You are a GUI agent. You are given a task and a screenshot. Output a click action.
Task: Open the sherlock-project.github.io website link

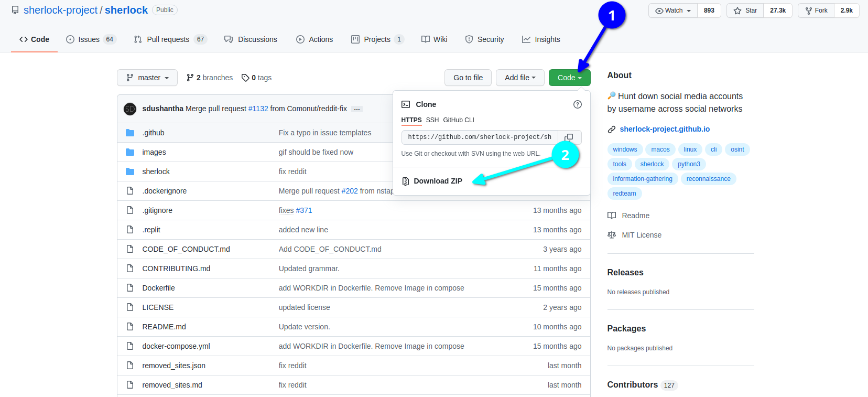(665, 129)
